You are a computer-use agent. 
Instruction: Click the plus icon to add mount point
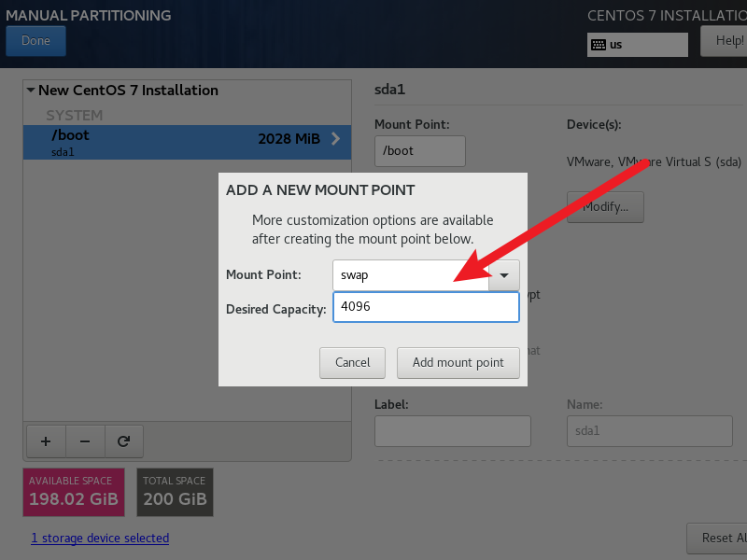46,441
